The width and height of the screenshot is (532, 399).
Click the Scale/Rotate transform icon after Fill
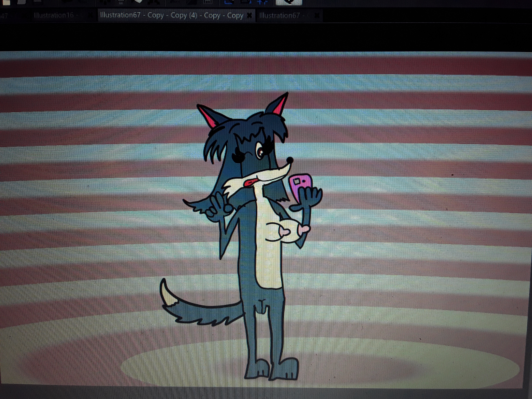pos(154,2)
